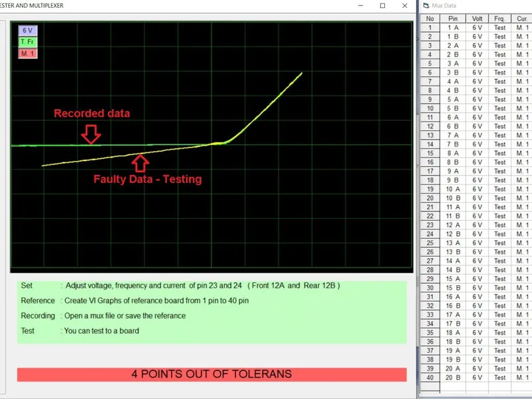This screenshot has height=399, width=532.
Task: Click the red 4 POINTS OUT OF TOLERANS bar
Action: pos(211,374)
